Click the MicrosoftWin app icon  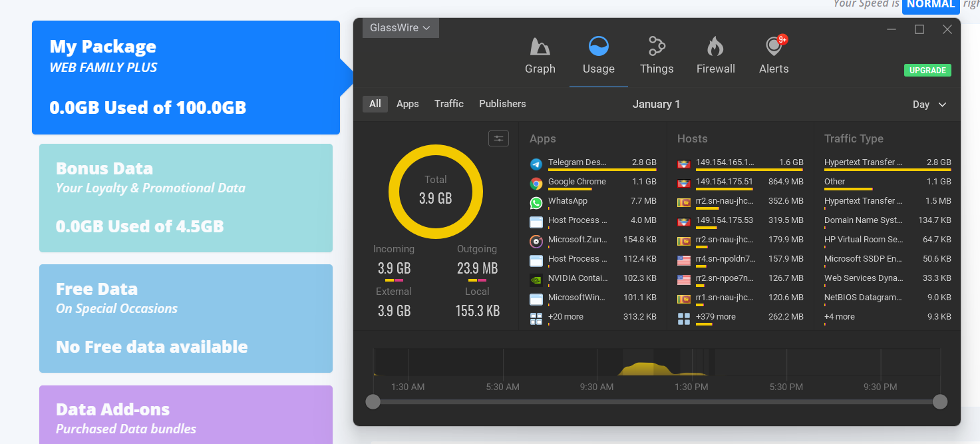(x=536, y=299)
